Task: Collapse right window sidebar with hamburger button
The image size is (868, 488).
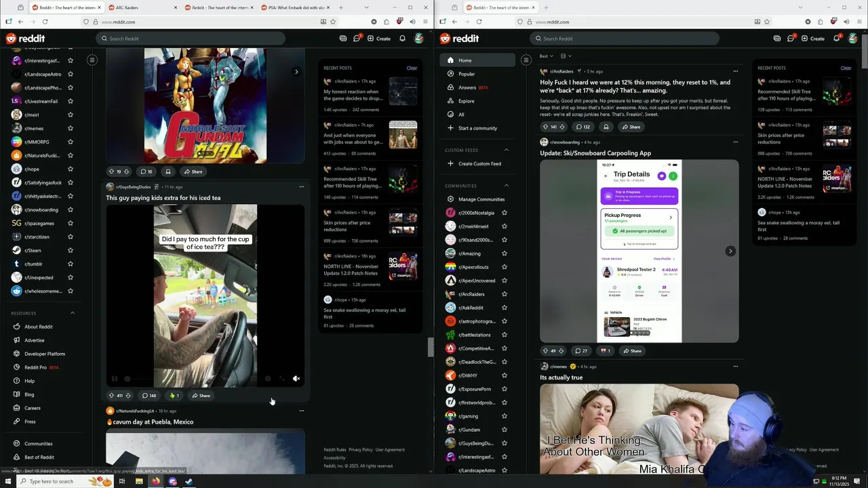Action: click(x=526, y=60)
